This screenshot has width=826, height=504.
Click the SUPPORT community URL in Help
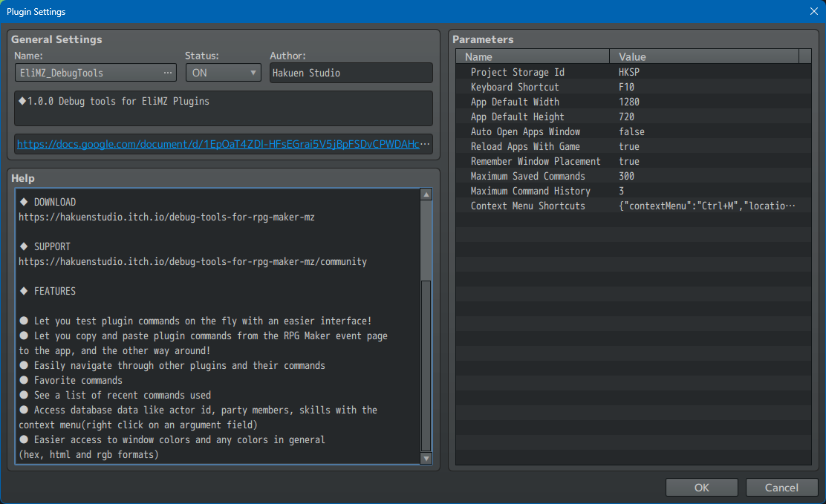193,261
